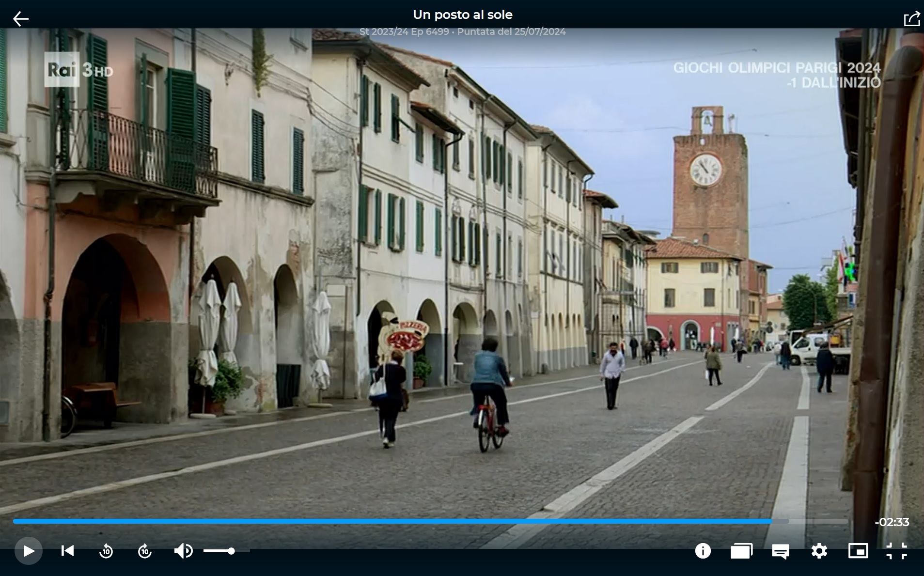Go back using the top-left arrow

[x=21, y=19]
